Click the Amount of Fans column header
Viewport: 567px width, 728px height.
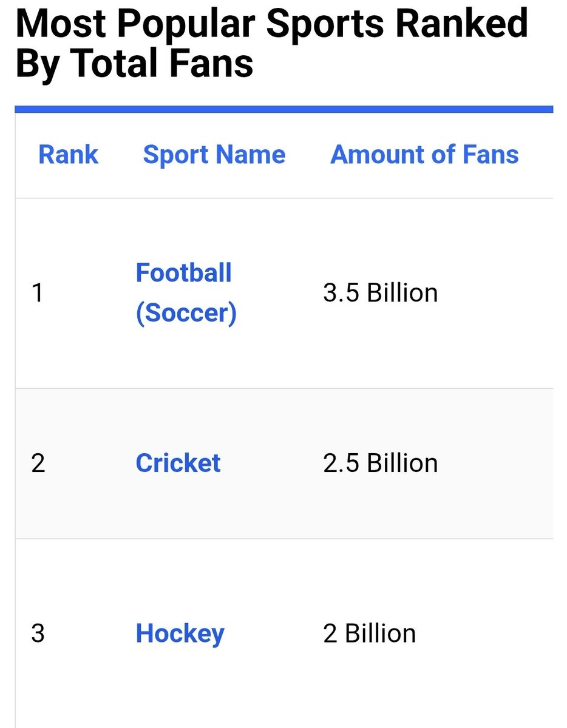pyautogui.click(x=424, y=155)
